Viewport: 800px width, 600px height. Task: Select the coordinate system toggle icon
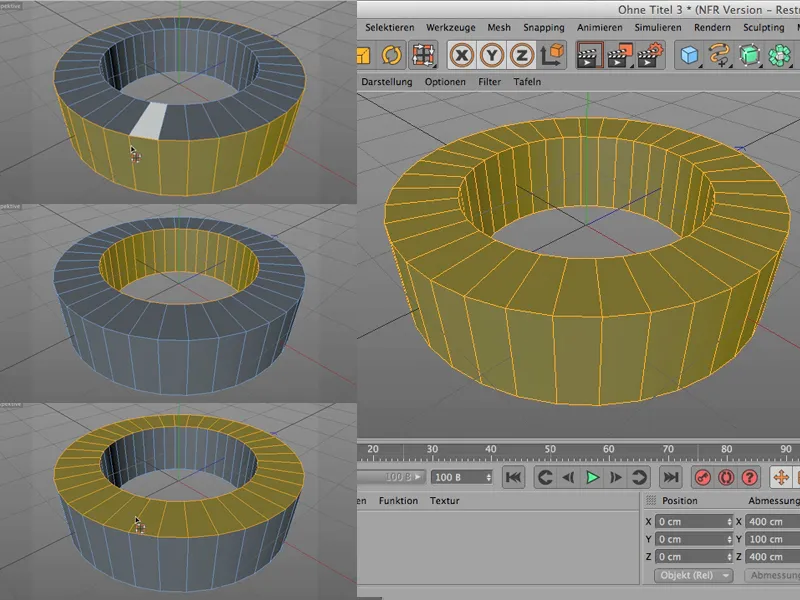552,56
